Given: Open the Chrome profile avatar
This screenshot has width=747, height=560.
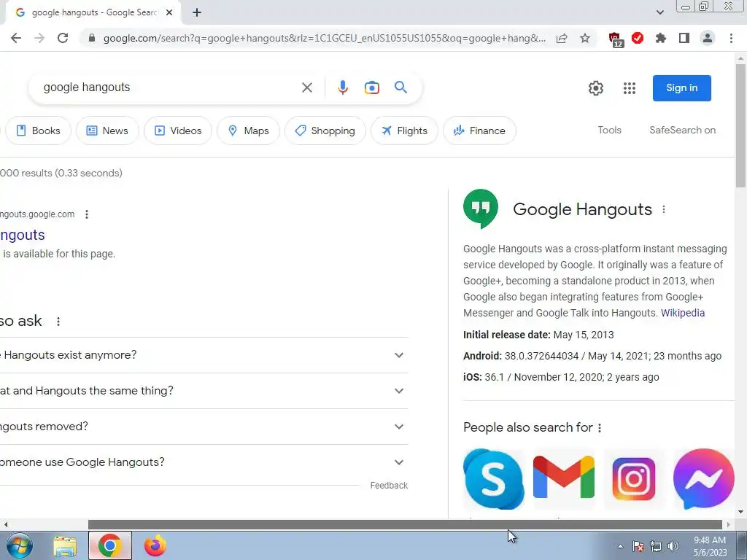Looking at the screenshot, I should click(x=708, y=38).
